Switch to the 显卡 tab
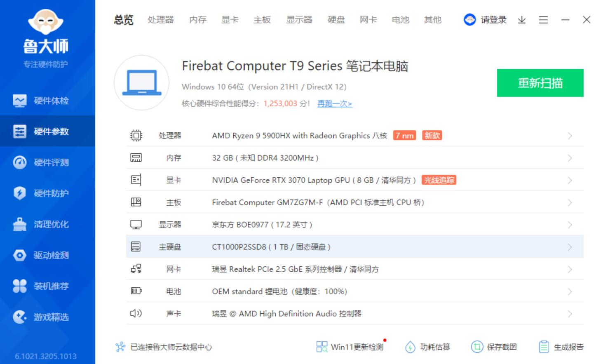Viewport: 596px width, 364px height. point(230,19)
